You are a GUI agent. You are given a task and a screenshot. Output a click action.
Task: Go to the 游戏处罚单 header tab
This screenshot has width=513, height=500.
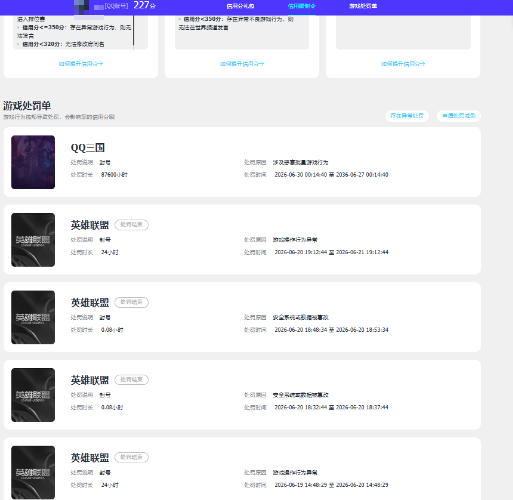click(x=363, y=6)
